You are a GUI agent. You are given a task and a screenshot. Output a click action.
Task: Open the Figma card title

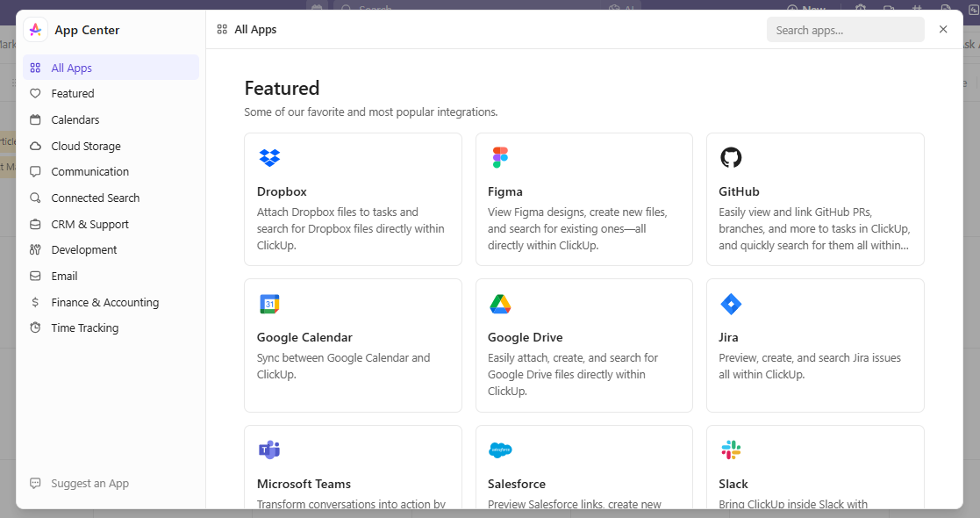[x=505, y=191]
